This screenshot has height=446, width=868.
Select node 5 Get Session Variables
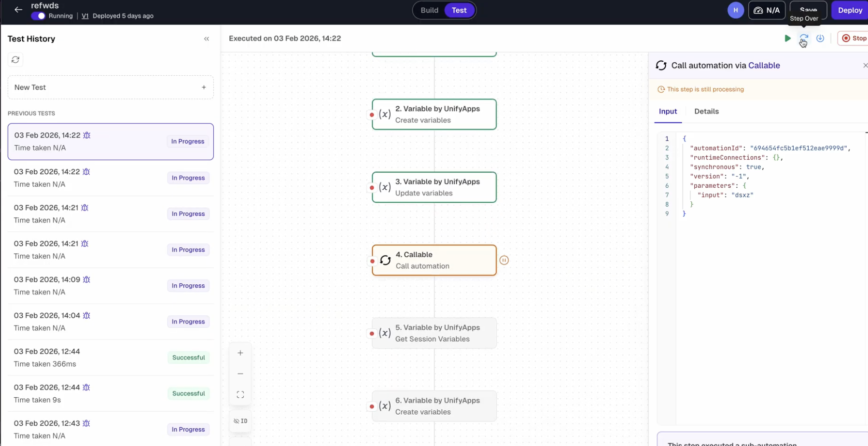[434, 333]
